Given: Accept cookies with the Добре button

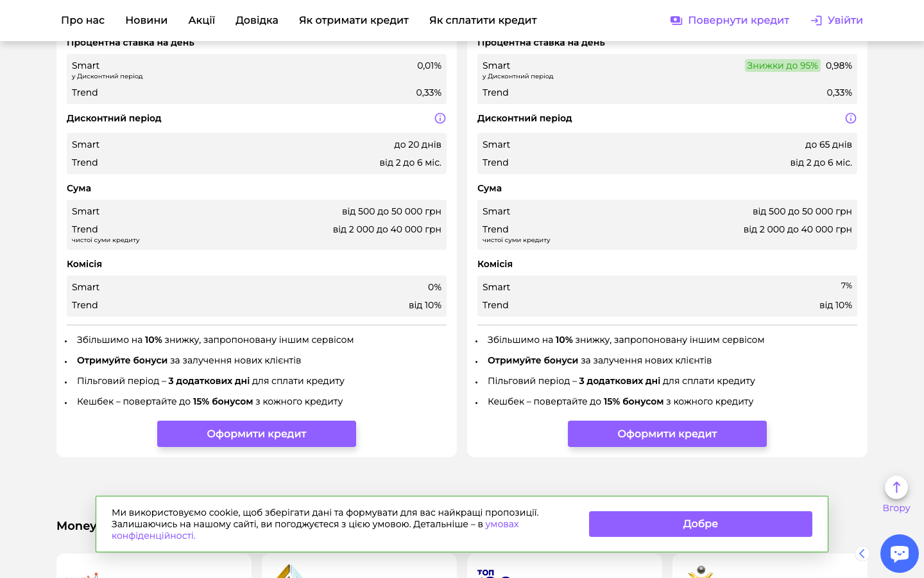Looking at the screenshot, I should 700,524.
